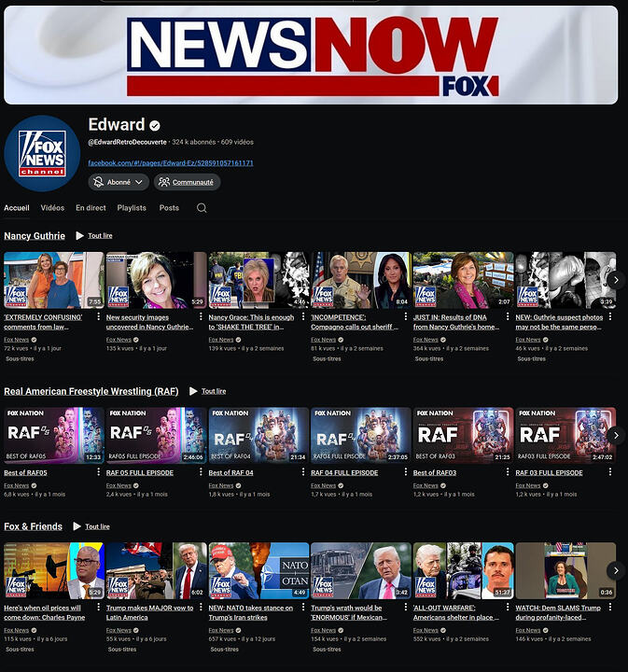Click Tout lire beside Fox & Friends

pyautogui.click(x=97, y=526)
